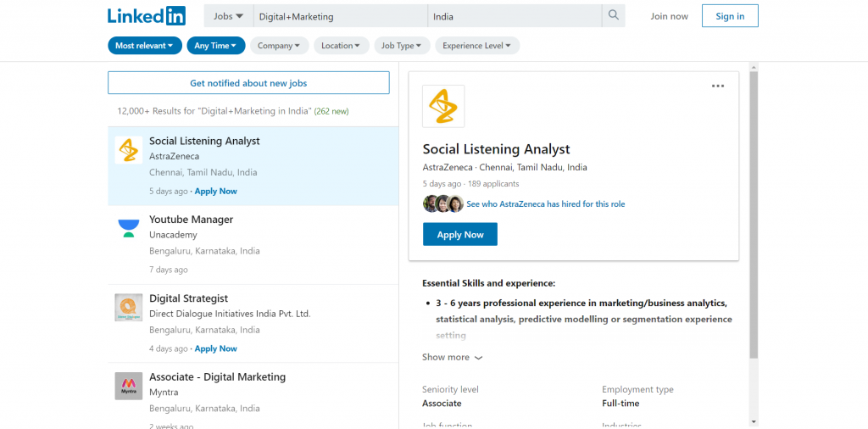This screenshot has height=429, width=868.
Task: Open the Any Time filter dropdown
Action: 216,46
